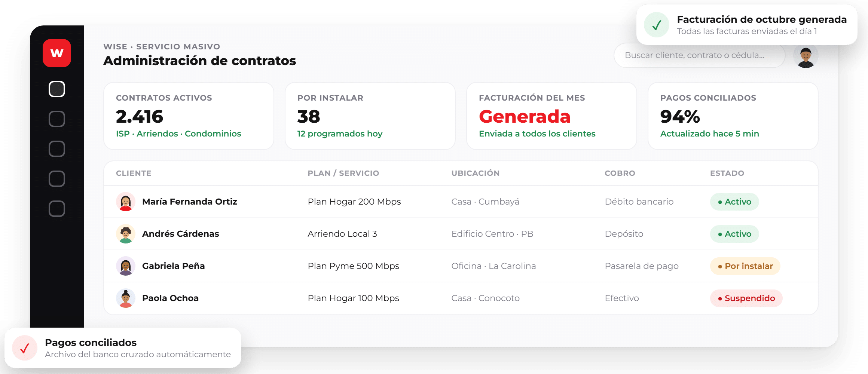Click Actualizado hace 5 min text
Viewport: 868px width, 374px height.
pos(709,134)
